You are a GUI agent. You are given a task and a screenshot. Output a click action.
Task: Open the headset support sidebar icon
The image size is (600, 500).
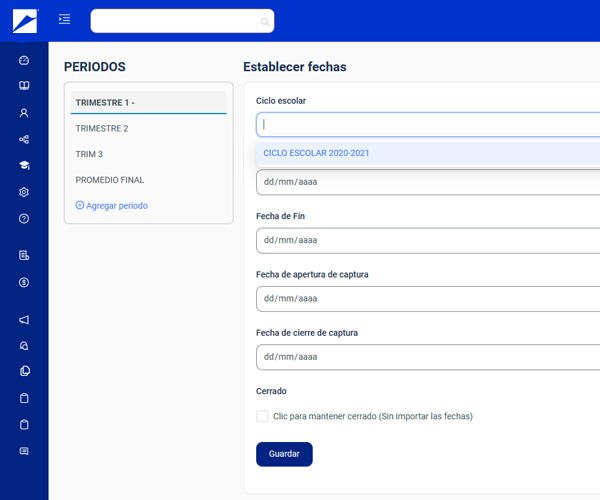tap(24, 346)
